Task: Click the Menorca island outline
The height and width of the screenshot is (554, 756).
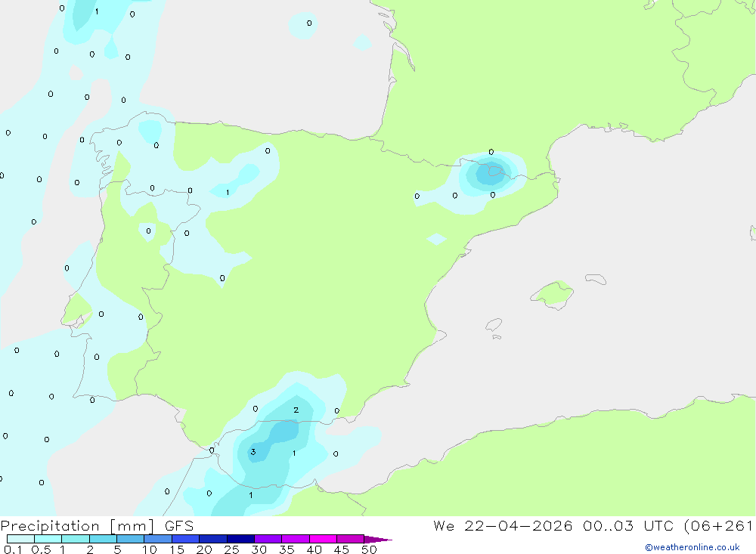Action: coord(596,279)
